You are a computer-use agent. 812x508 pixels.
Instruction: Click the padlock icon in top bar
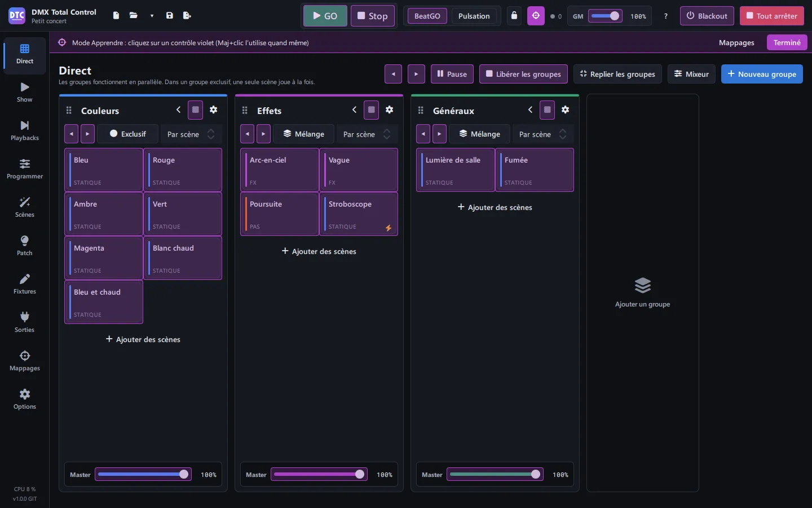(514, 16)
